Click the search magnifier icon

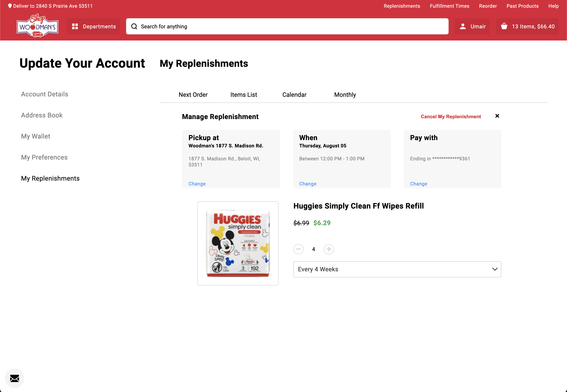pyautogui.click(x=134, y=26)
